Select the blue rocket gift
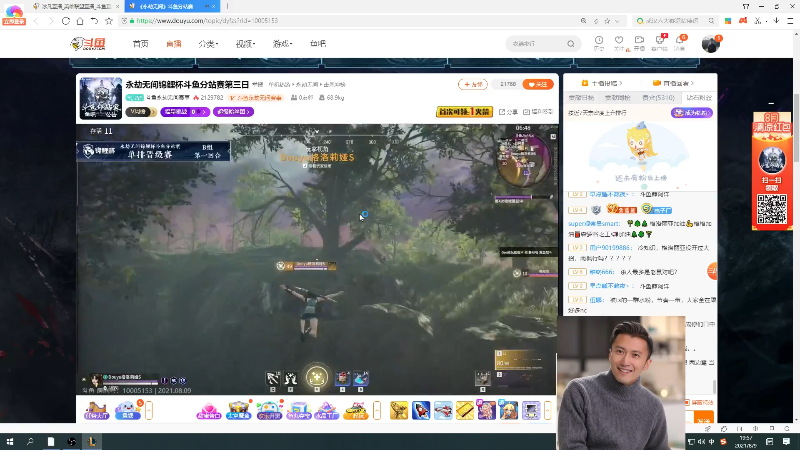Screen dimensions: 800x450 421,410
